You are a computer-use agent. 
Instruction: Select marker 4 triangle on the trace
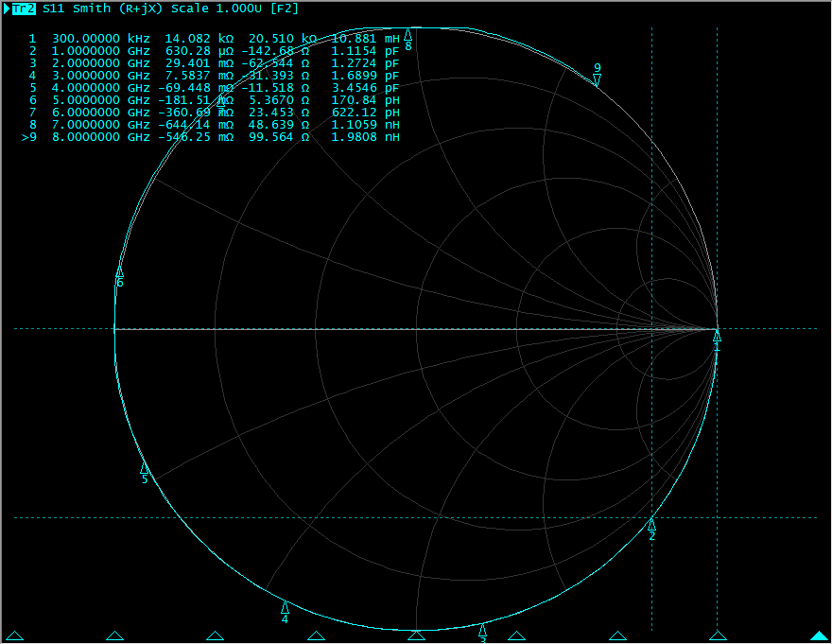point(285,607)
